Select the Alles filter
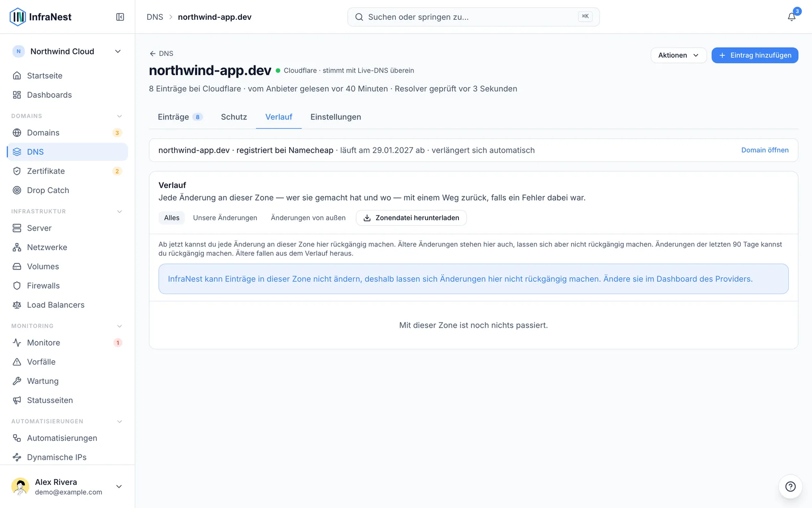The height and width of the screenshot is (508, 812). pyautogui.click(x=172, y=218)
